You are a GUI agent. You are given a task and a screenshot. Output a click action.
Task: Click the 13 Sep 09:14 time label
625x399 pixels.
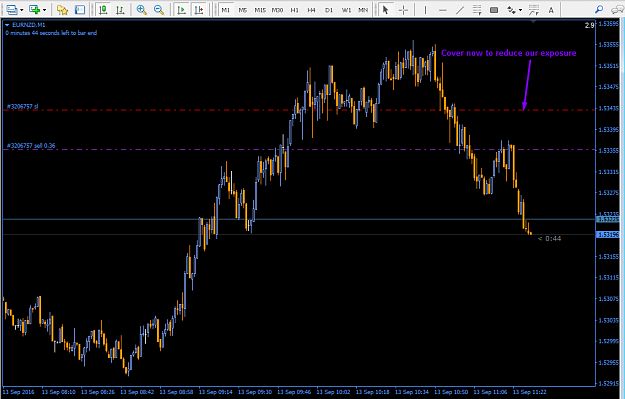[x=216, y=392]
